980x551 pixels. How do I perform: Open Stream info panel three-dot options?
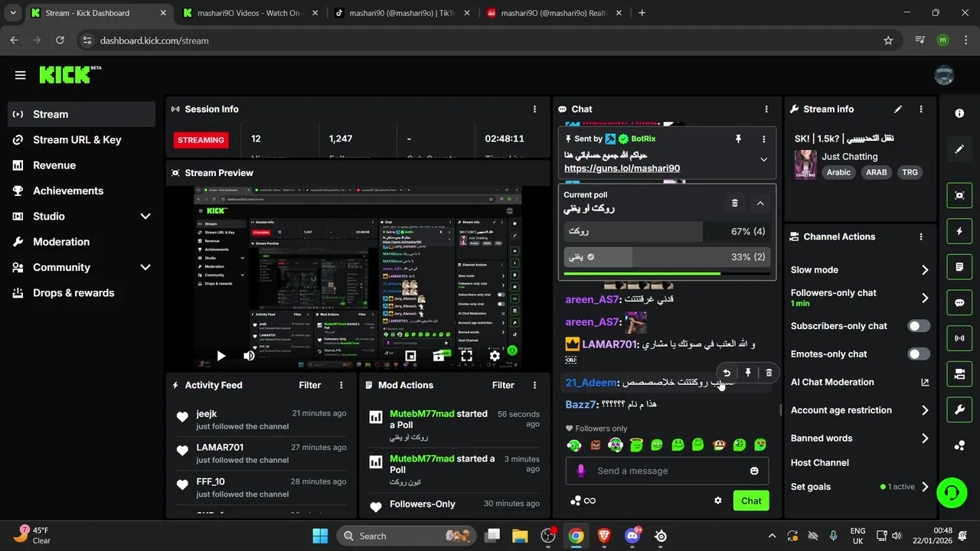point(921,109)
